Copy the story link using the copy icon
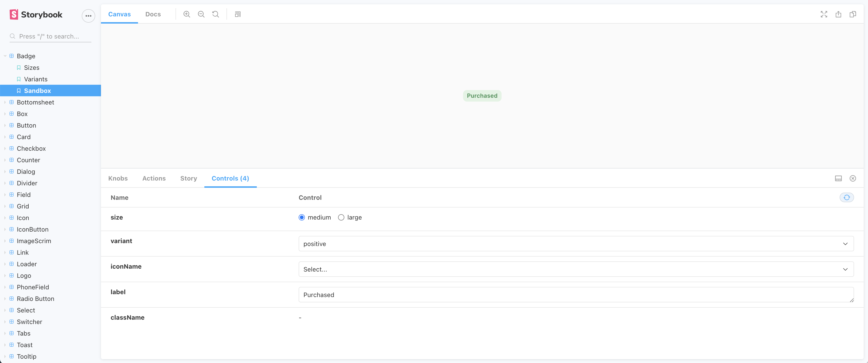This screenshot has height=363, width=868. point(853,14)
